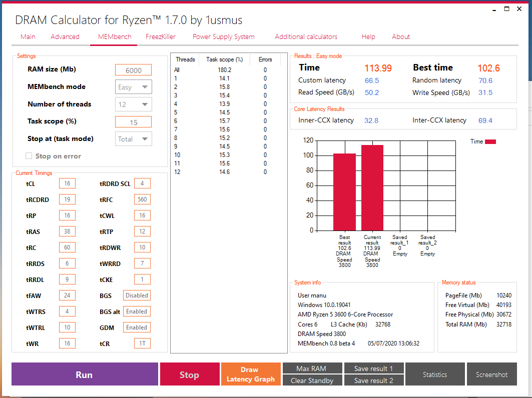The height and width of the screenshot is (398, 532).
Task: Click the GDM Enabled field
Action: 137,327
